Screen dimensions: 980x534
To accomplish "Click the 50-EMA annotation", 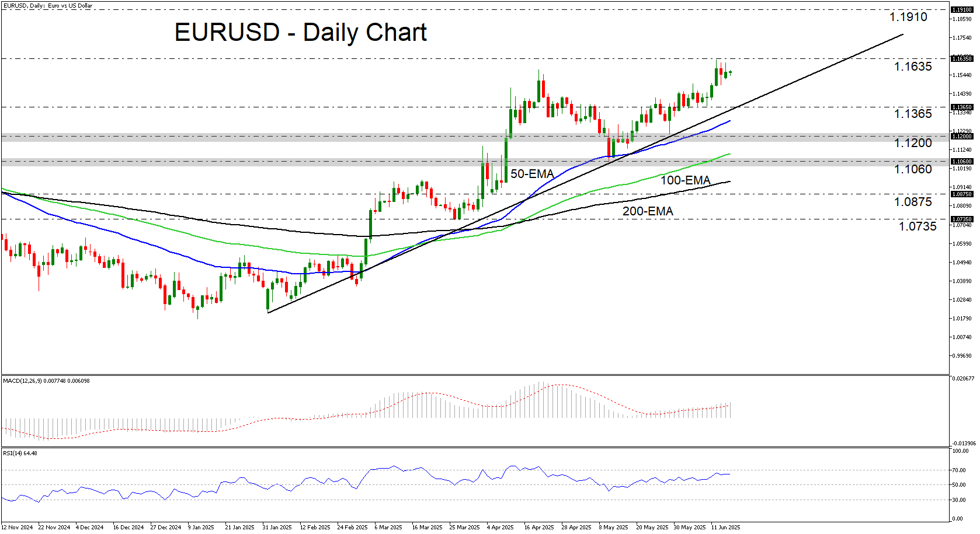I will tap(532, 174).
